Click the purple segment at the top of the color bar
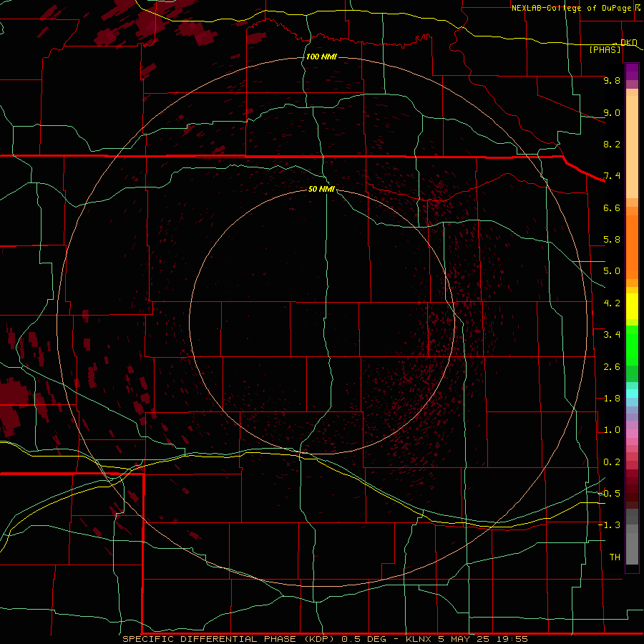The height and width of the screenshot is (644, 644). point(632,72)
